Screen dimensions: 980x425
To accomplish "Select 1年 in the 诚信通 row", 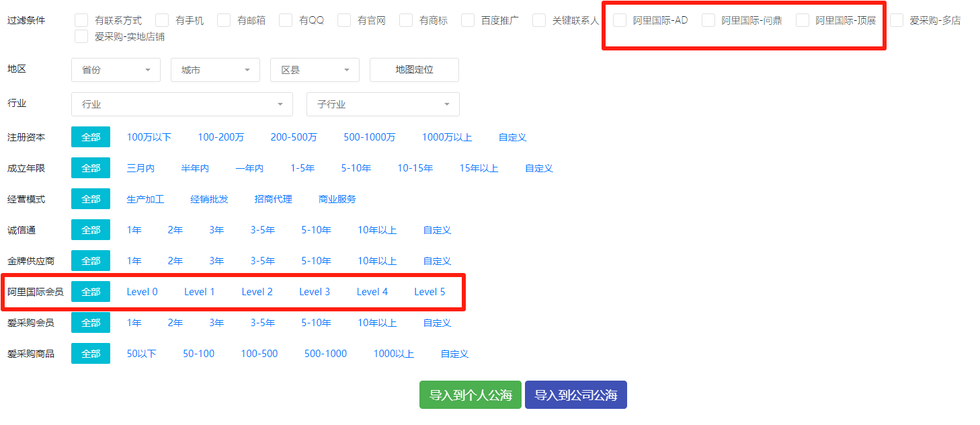I will (134, 230).
